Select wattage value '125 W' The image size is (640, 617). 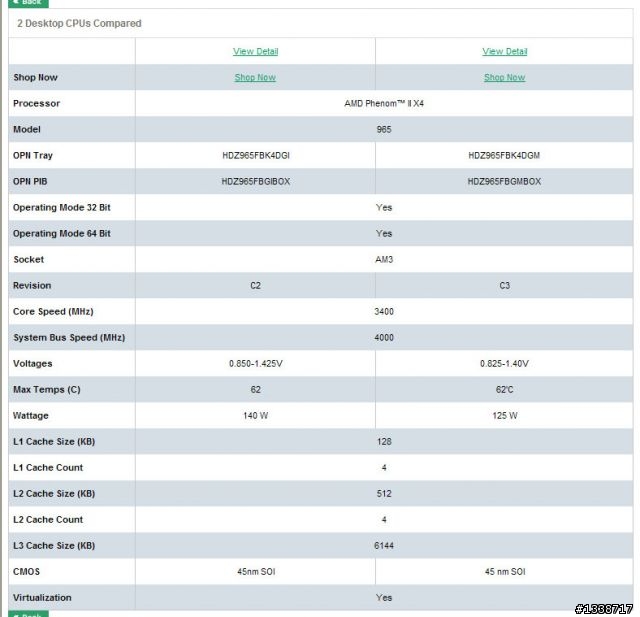505,416
